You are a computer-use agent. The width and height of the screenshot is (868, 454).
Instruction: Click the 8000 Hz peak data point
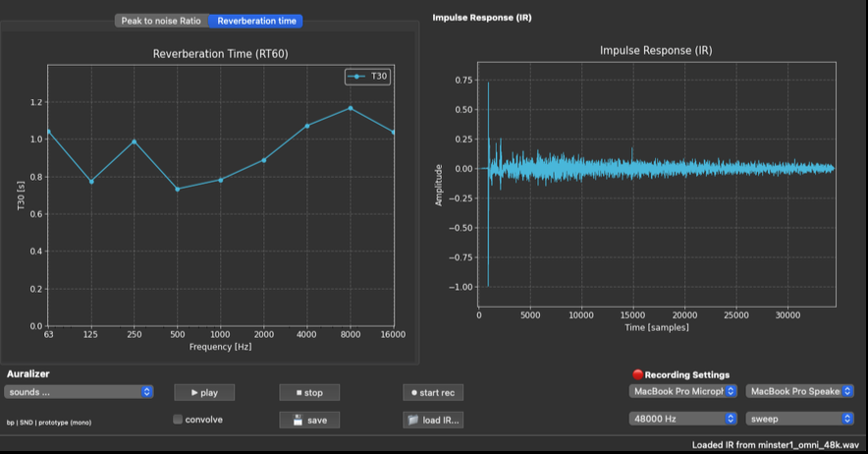coord(350,108)
